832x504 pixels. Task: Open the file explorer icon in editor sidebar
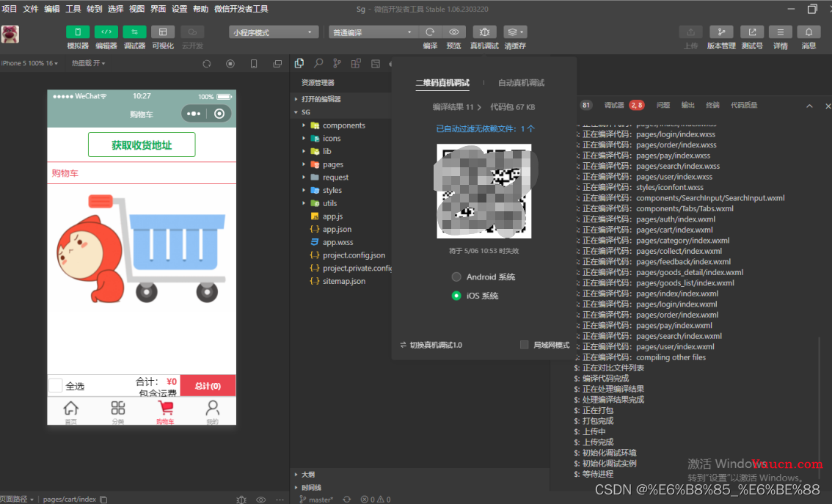[299, 64]
